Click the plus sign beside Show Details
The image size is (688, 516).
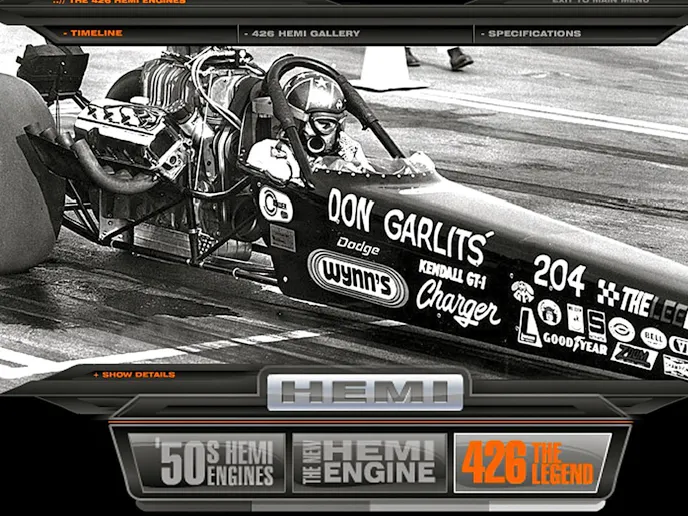[x=96, y=375]
